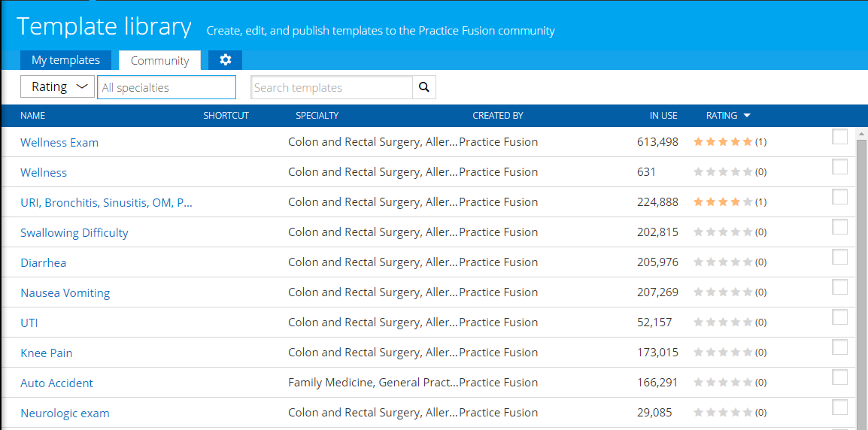Open the template library settings gear
Viewport: 868px width, 430px height.
225,60
